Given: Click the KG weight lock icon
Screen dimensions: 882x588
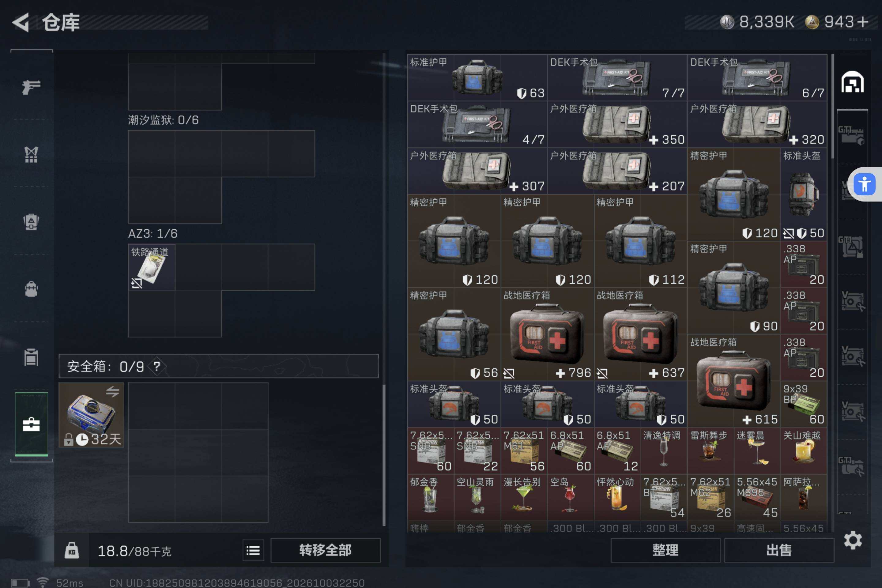Looking at the screenshot, I should 72,550.
